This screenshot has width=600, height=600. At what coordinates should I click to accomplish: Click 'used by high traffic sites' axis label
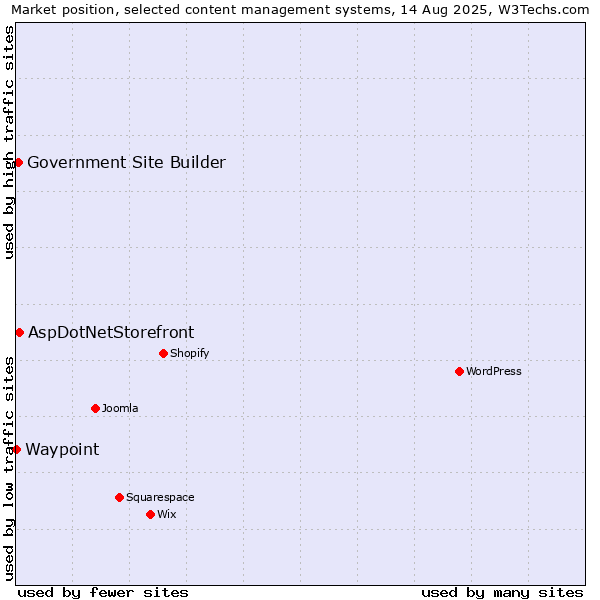click(8, 142)
